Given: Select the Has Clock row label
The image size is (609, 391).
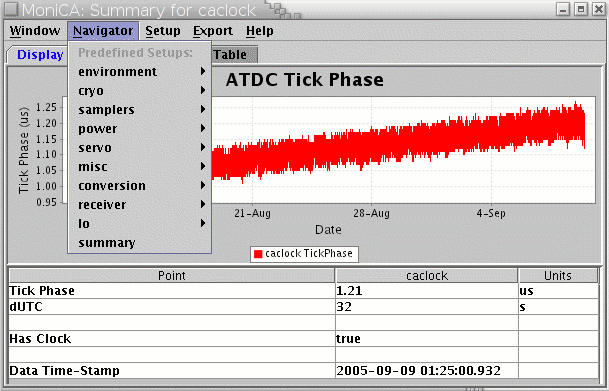Looking at the screenshot, I should point(40,339).
